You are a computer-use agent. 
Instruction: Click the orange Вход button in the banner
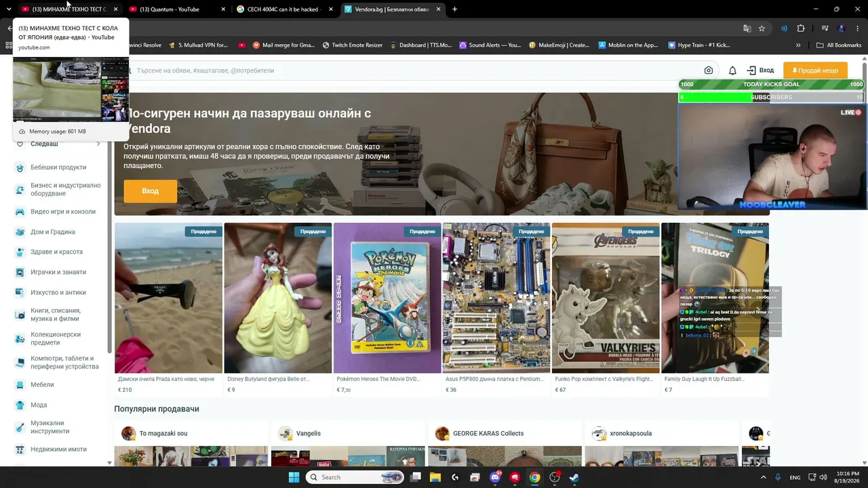pyautogui.click(x=150, y=191)
